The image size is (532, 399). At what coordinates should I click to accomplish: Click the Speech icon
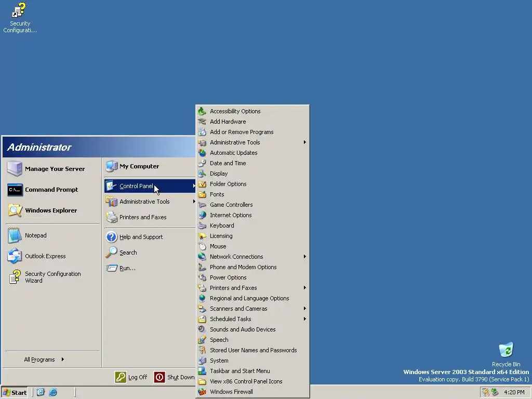click(x=202, y=340)
